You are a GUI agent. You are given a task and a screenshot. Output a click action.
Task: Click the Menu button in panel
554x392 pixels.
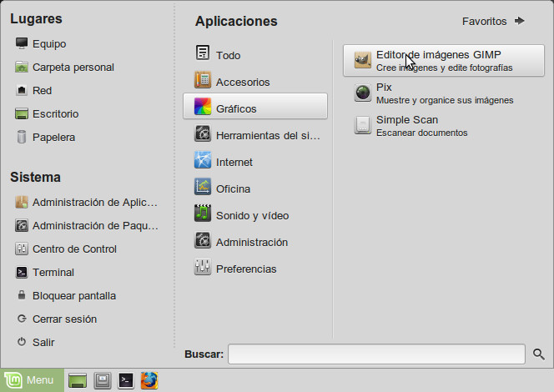(x=32, y=380)
